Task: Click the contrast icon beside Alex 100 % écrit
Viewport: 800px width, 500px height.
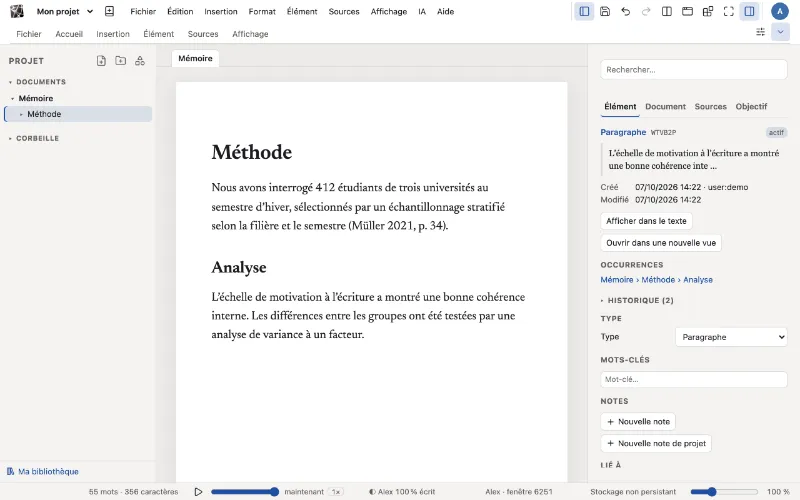Action: coord(372,492)
